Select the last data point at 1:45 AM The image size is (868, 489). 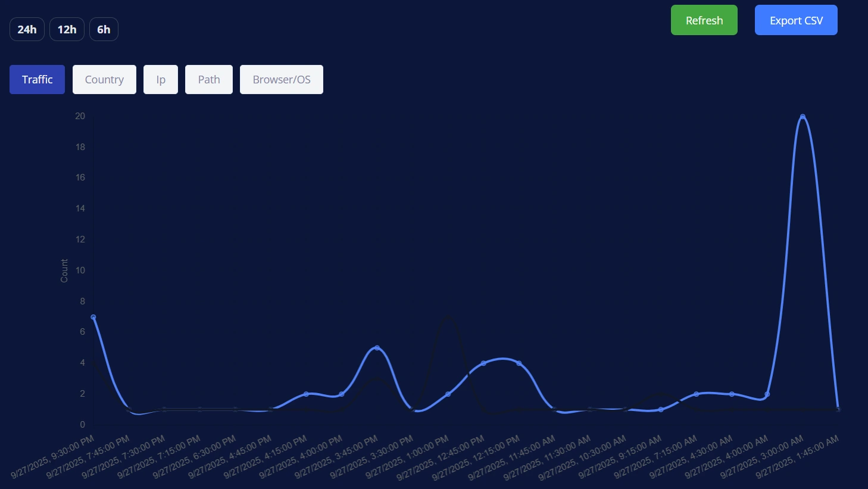[838, 410]
